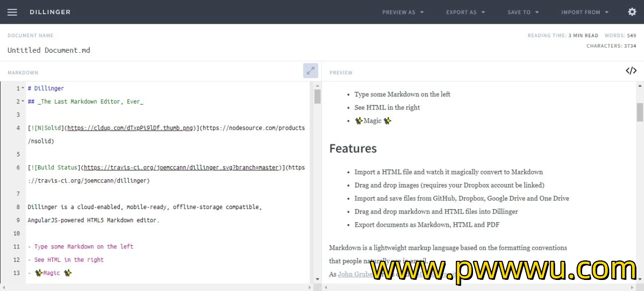Image resolution: width=644 pixels, height=291 pixels.
Task: Click 'Import and save files from GitHub' bullet
Action: [462, 198]
